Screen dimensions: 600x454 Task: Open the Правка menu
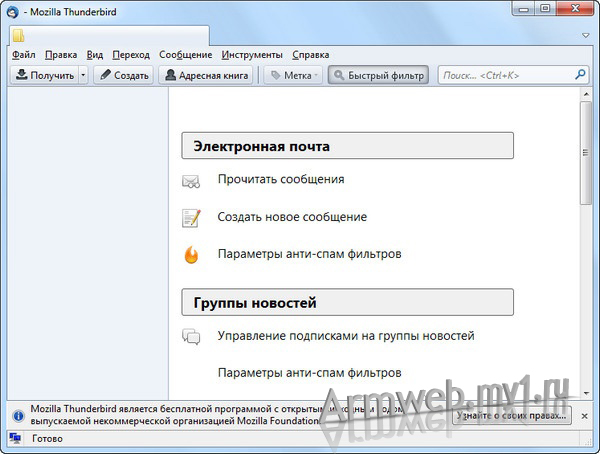click(x=61, y=55)
